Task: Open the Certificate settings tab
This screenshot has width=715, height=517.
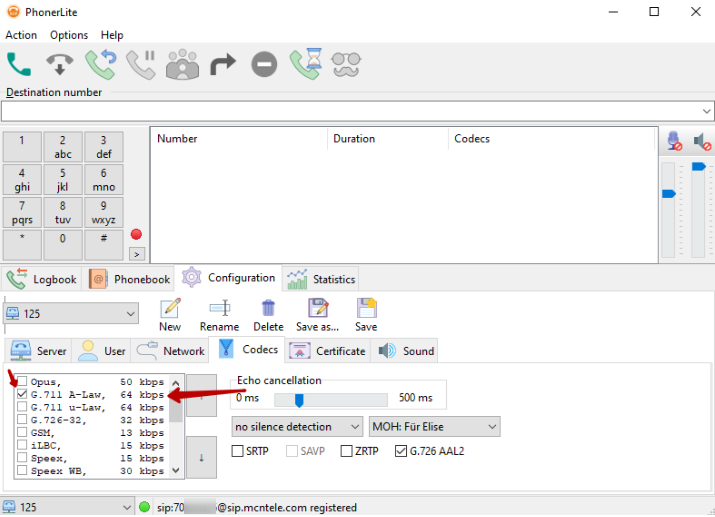Action: 328,351
